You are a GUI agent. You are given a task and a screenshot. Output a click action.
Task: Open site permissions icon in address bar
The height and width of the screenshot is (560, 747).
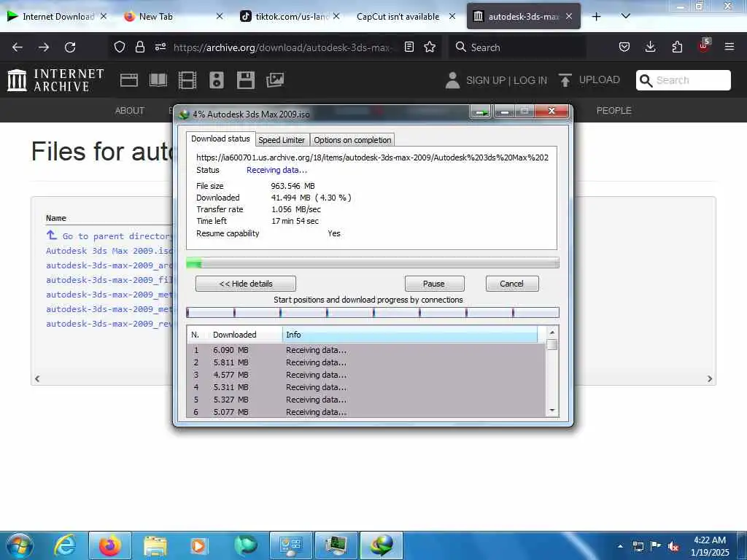pos(160,47)
